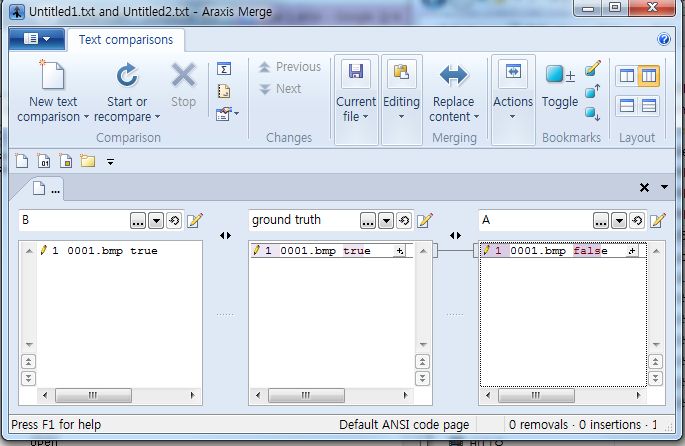Click the B pane horizontal scrollbar thumb
The height and width of the screenshot is (446, 685).
coord(93,396)
